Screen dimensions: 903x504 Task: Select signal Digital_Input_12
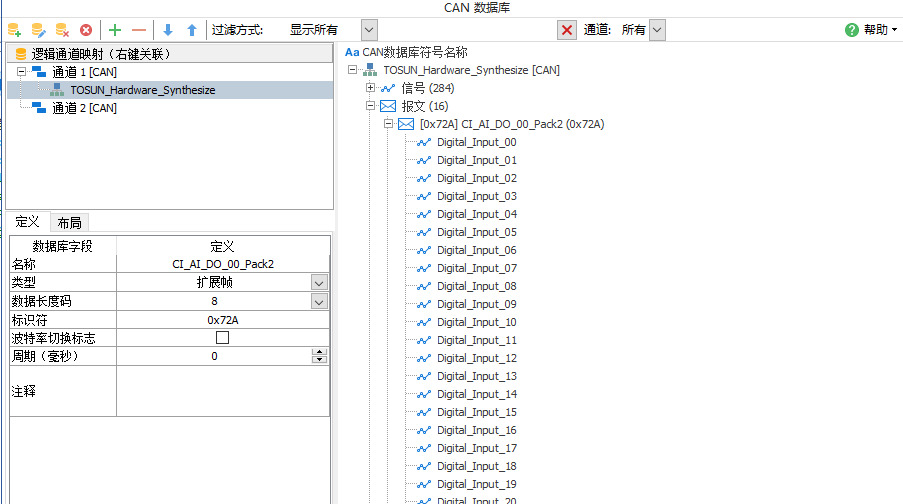point(476,358)
